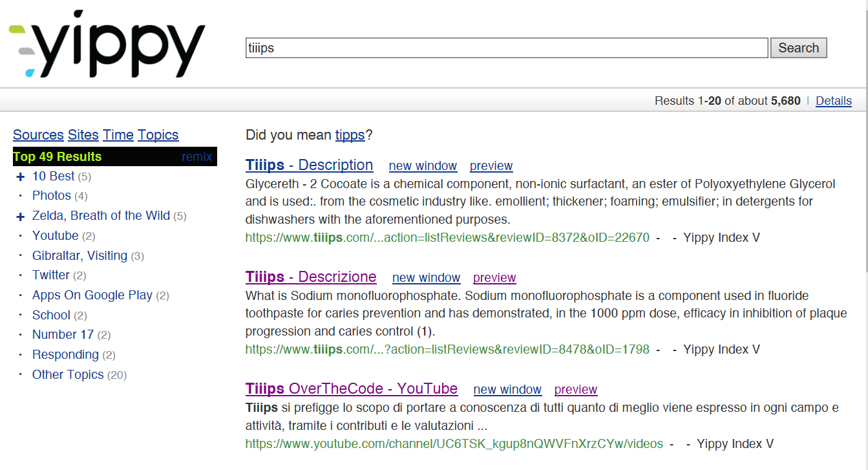Open Tiiips OverTheCode YouTube in new window
The image size is (868, 470).
click(507, 390)
